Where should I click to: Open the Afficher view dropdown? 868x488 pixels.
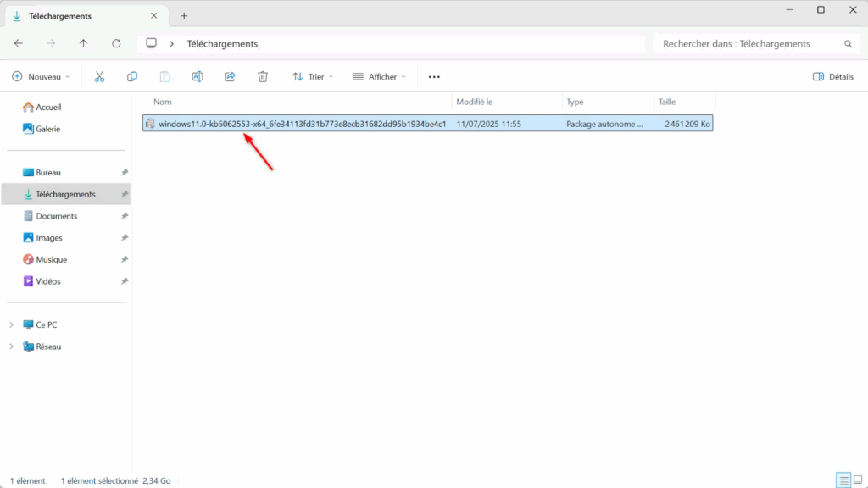click(x=379, y=77)
